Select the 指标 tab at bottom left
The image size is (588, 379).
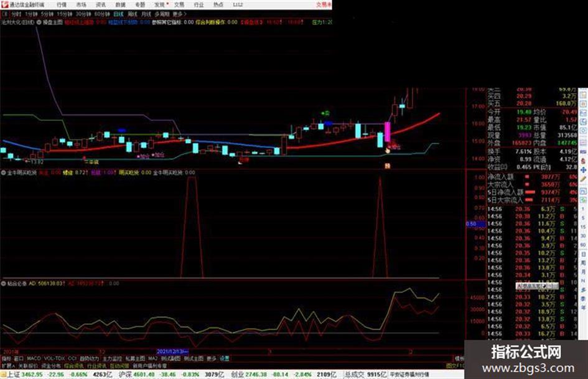click(6, 358)
